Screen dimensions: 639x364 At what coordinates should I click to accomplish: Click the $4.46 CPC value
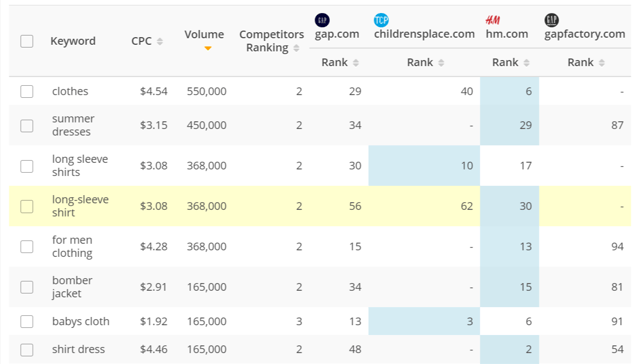coord(154,349)
